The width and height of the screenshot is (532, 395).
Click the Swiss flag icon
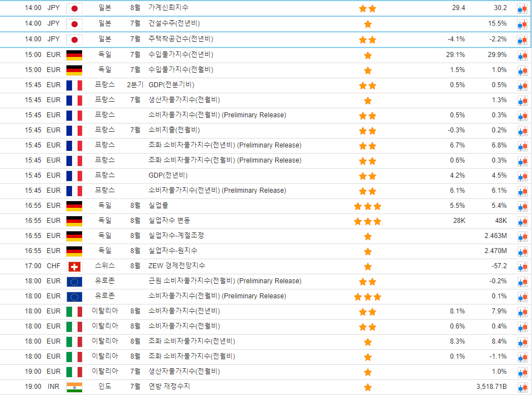74,266
